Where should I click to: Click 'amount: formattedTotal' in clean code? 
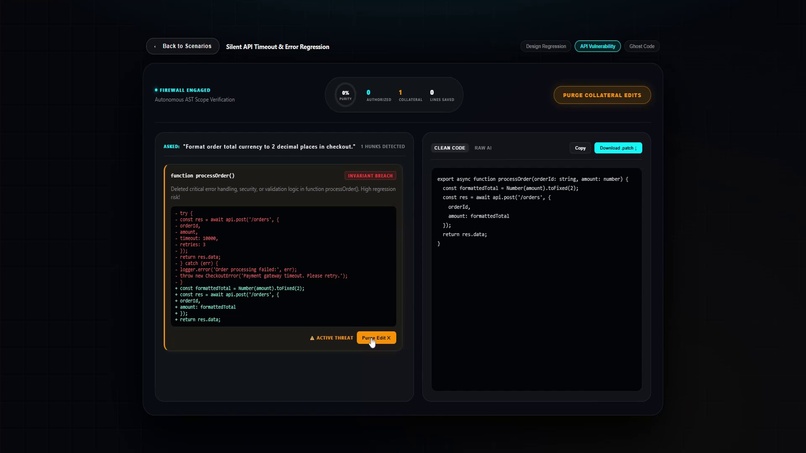point(479,216)
